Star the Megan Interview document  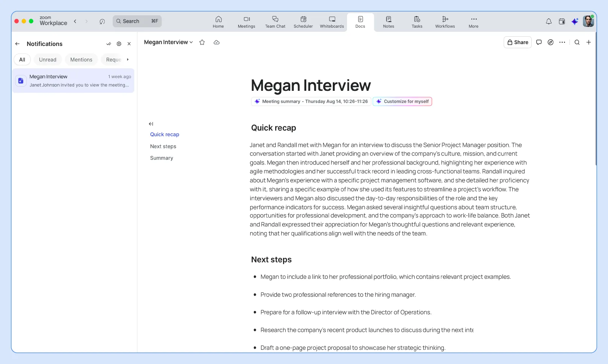[x=202, y=42]
